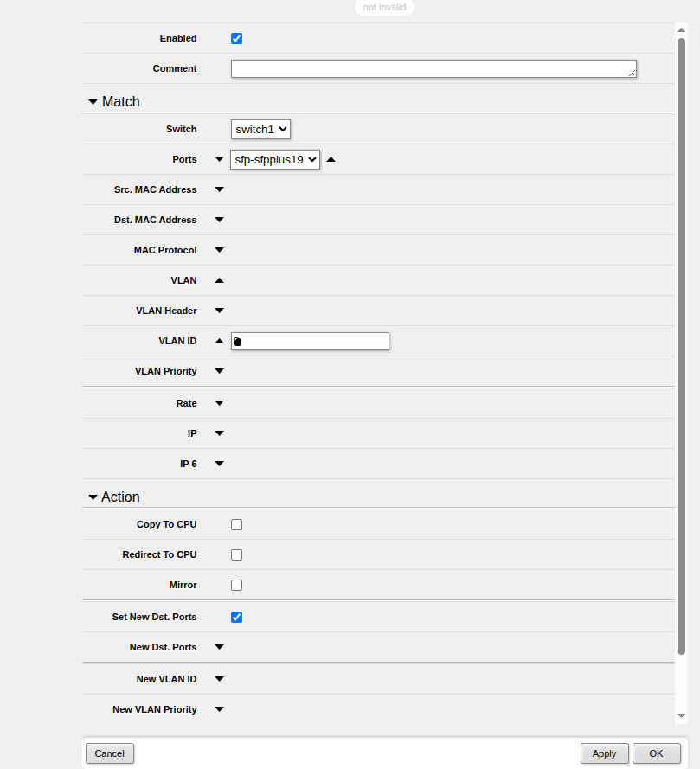Expand the VLAN Header field
700x769 pixels.
click(x=219, y=311)
